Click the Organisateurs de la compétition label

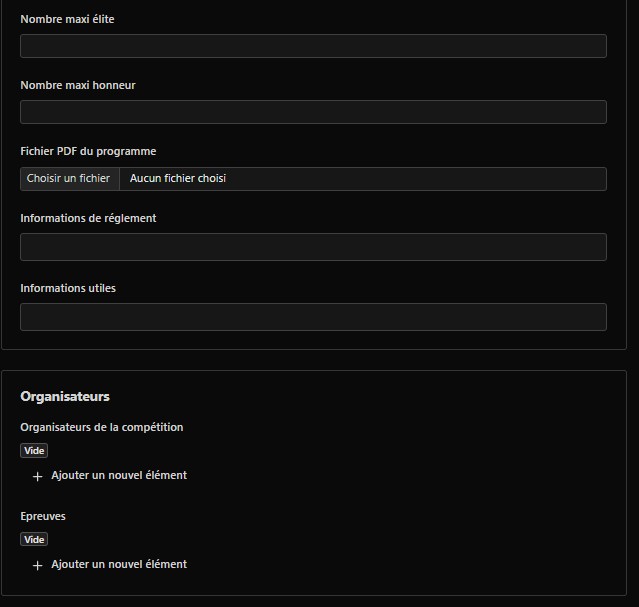pos(102,427)
